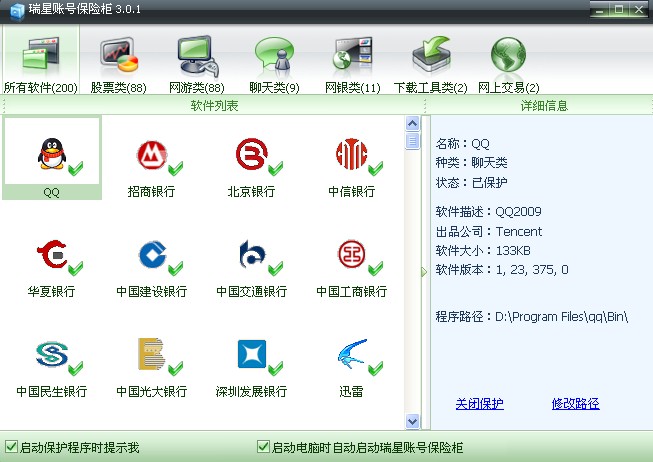The image size is (653, 462).
Task: Select 中国工商银行 icon
Action: click(351, 254)
